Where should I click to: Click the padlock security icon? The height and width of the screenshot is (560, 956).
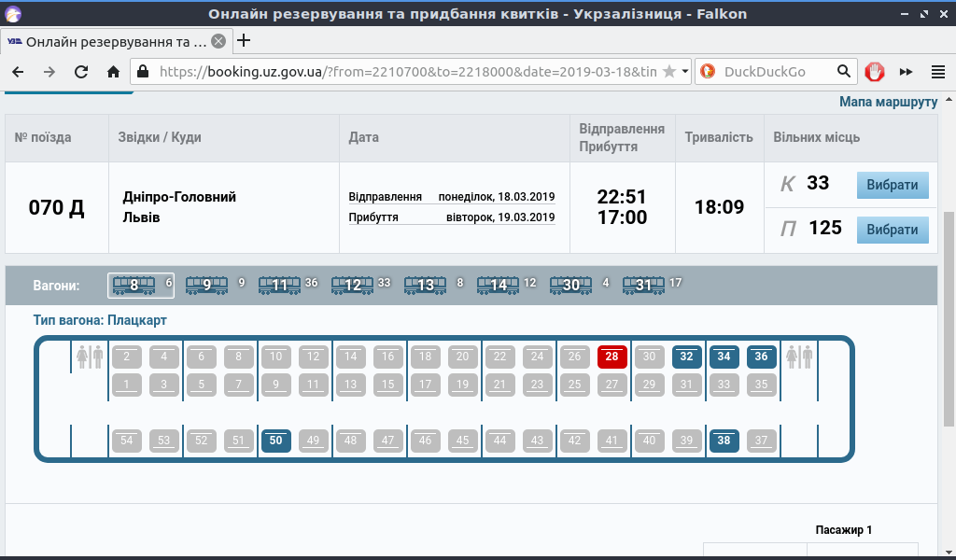(142, 71)
